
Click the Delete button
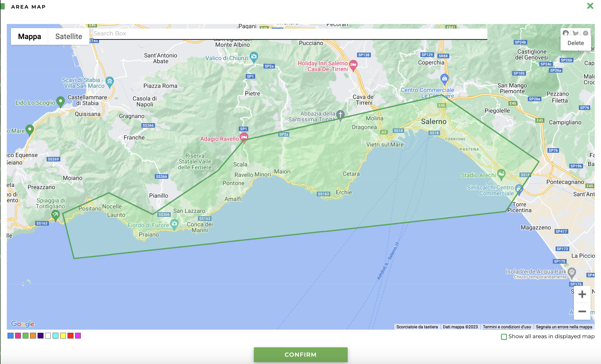[x=575, y=43]
